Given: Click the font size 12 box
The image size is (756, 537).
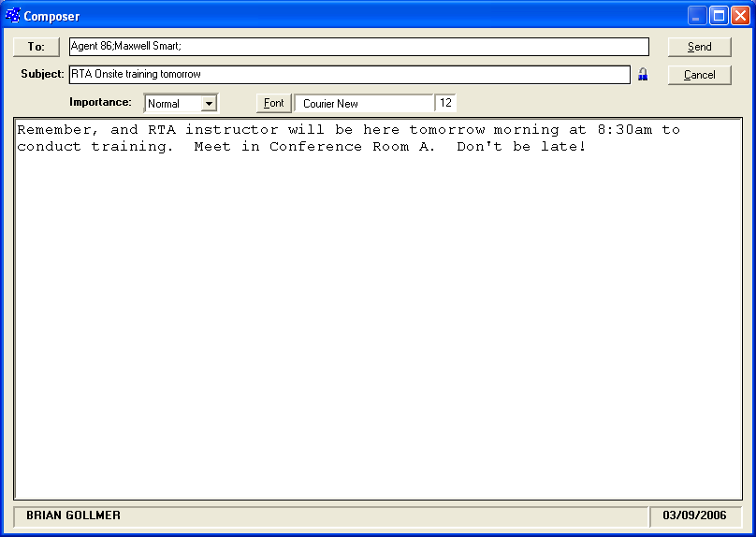Looking at the screenshot, I should pos(446,103).
